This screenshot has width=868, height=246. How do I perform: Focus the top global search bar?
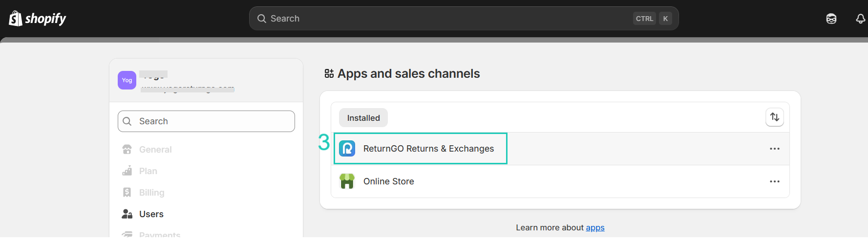tap(464, 19)
